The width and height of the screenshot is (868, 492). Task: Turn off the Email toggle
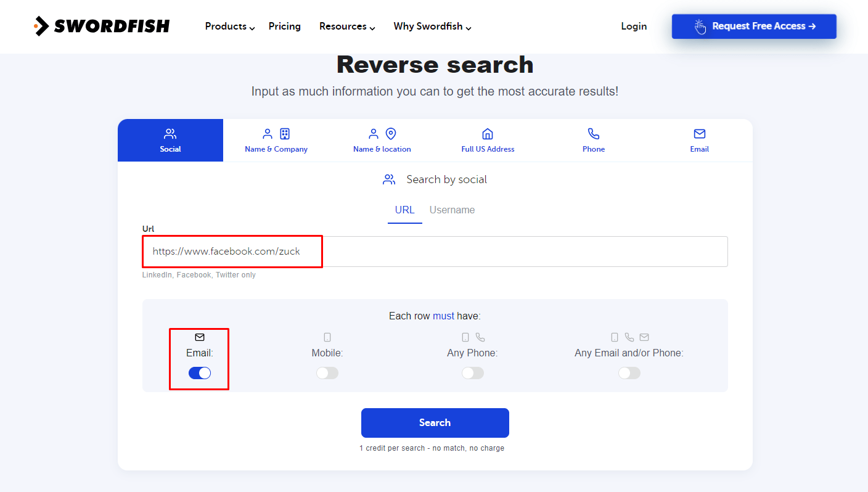tap(200, 373)
